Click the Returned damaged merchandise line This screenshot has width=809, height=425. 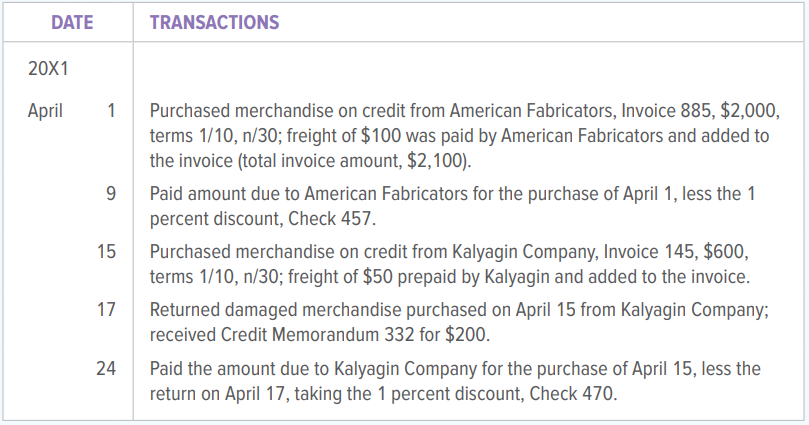coord(459,310)
